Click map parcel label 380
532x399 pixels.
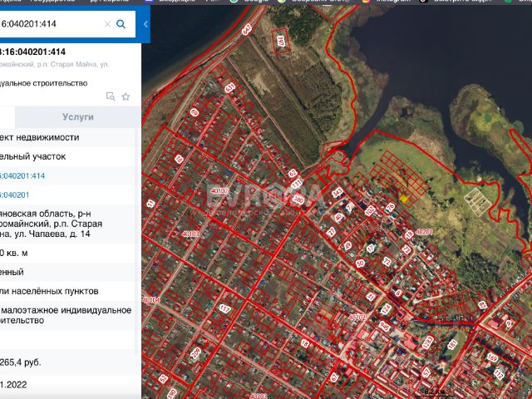pos(298,199)
